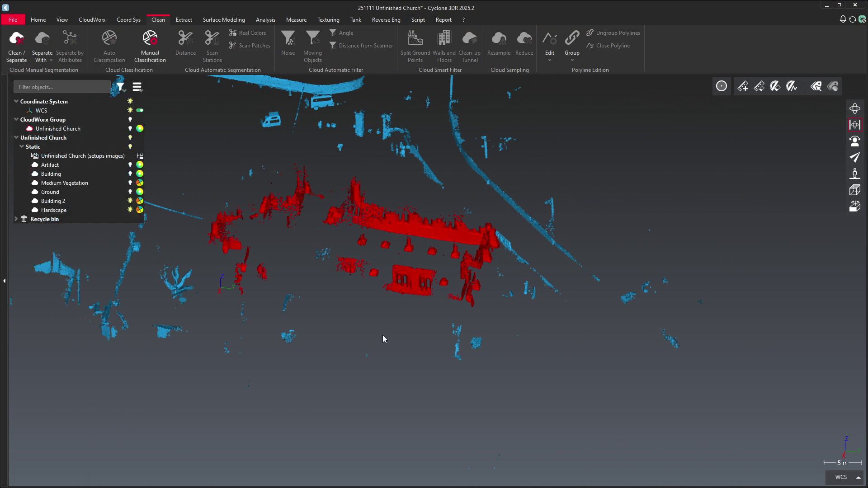The height and width of the screenshot is (488, 868).
Task: Click the Filter objects search field
Action: pos(62,87)
